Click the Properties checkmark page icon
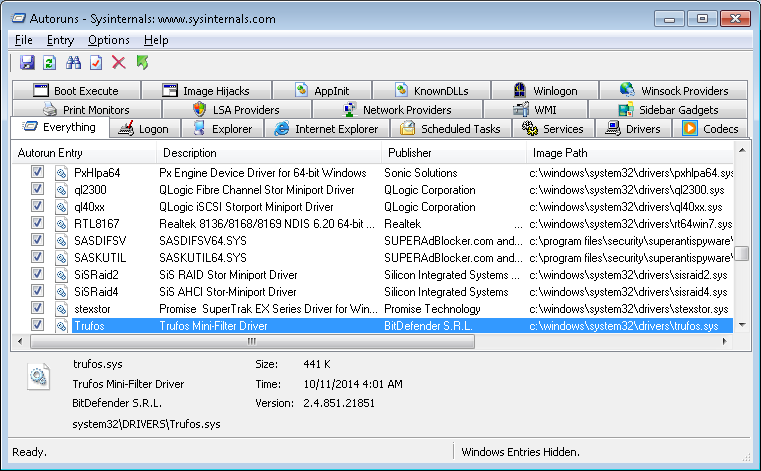761x471 pixels. (x=96, y=63)
